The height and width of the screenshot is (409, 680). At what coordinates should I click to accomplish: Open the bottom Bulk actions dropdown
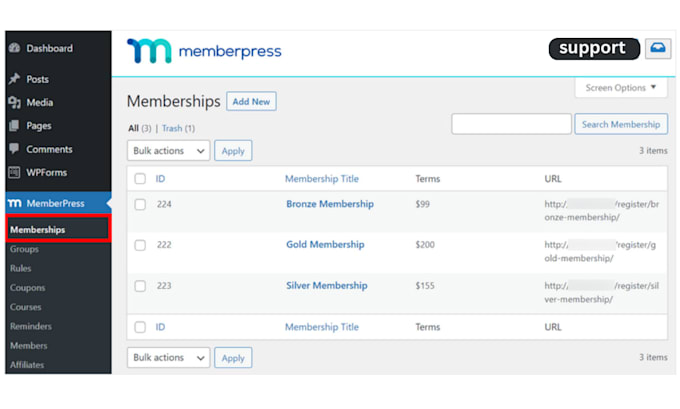pos(169,357)
